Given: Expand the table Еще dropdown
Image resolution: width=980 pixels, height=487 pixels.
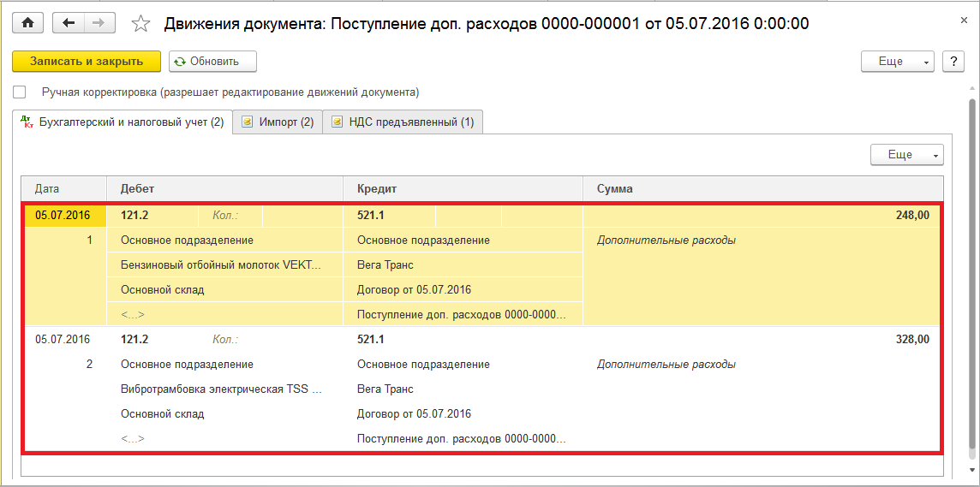Looking at the screenshot, I should (x=906, y=155).
